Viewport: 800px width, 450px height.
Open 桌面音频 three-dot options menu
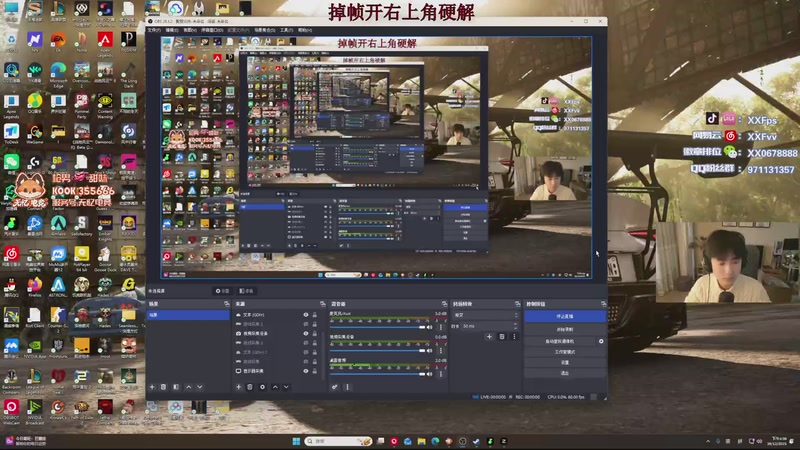coord(441,374)
